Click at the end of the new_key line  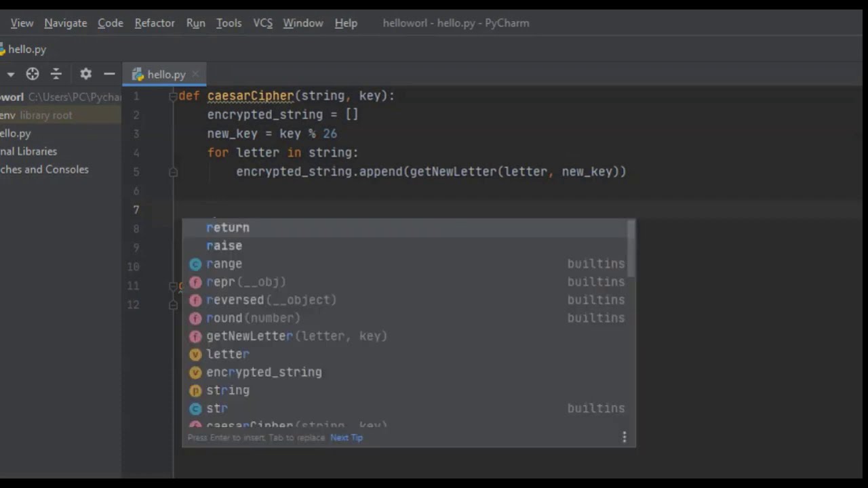[338, 134]
